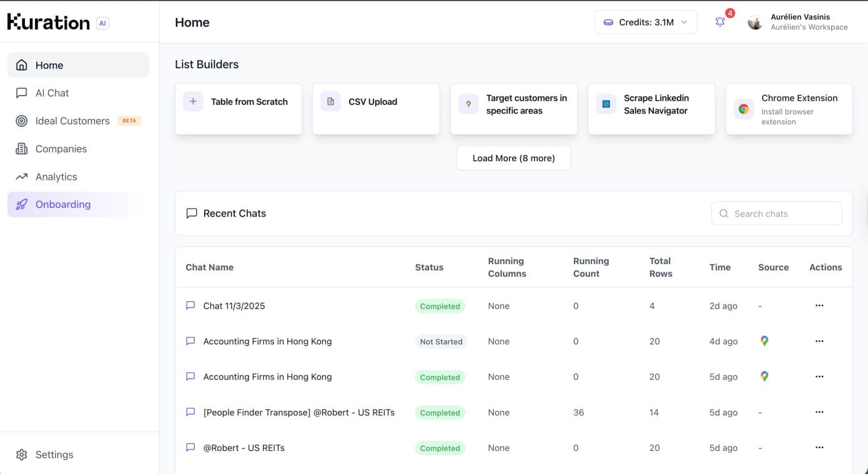Open the actions ellipsis for Chat 11/3/2025

click(819, 306)
